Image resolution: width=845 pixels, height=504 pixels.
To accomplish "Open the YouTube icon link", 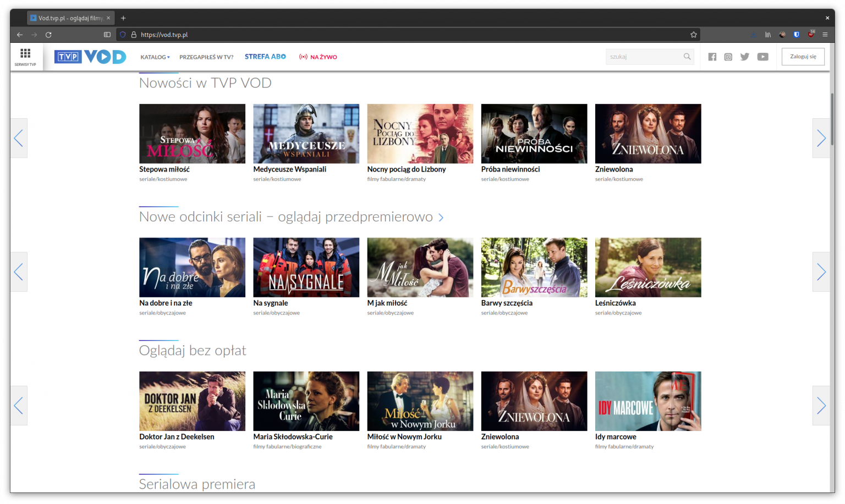I will (762, 57).
